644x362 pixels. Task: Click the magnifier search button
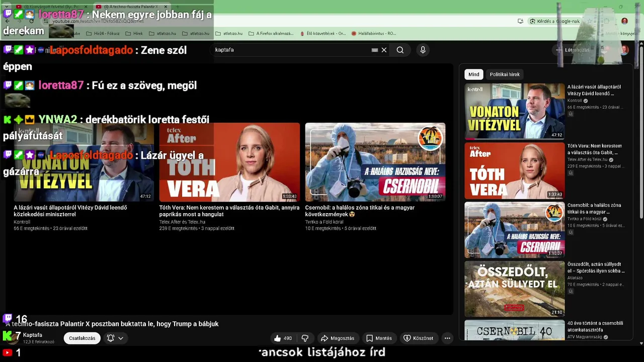[x=400, y=50]
